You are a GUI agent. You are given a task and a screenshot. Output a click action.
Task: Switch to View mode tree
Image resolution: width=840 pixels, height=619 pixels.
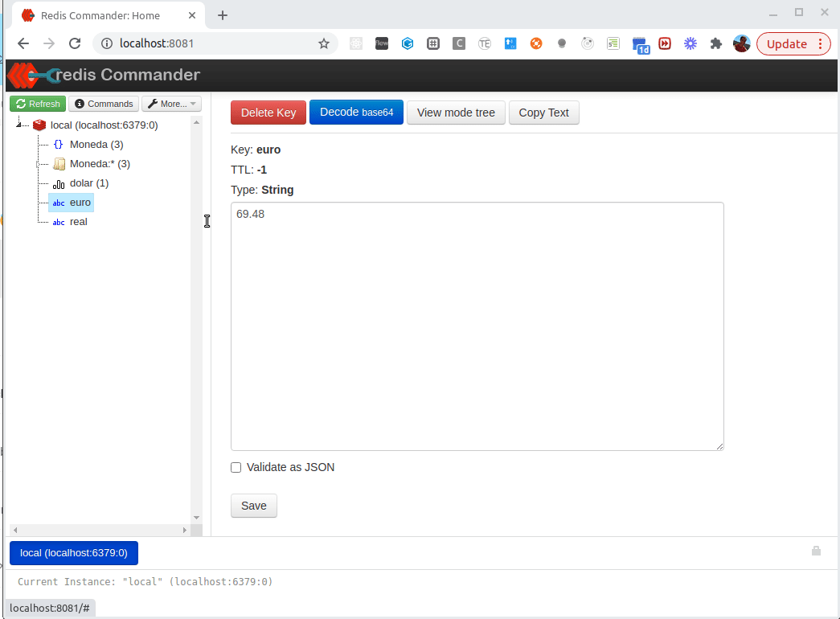pos(456,113)
